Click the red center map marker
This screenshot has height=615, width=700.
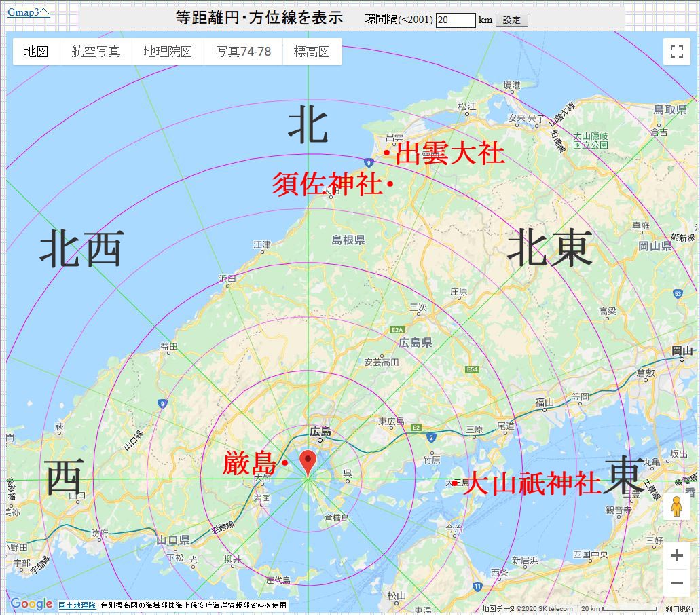pyautogui.click(x=308, y=464)
